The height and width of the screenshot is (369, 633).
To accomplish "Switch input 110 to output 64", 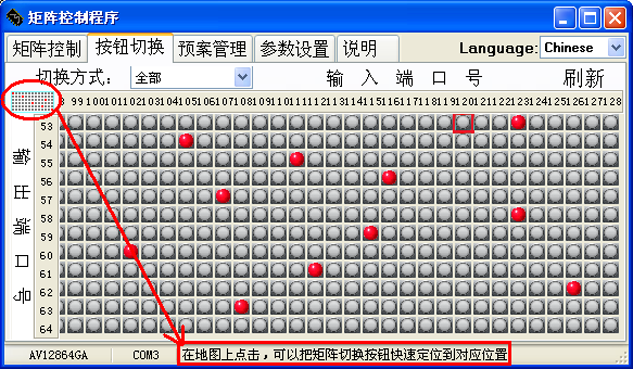I will [279, 325].
